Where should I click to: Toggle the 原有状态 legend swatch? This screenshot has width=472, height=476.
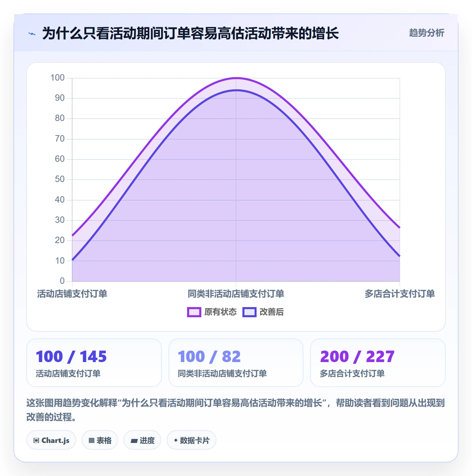point(194,312)
